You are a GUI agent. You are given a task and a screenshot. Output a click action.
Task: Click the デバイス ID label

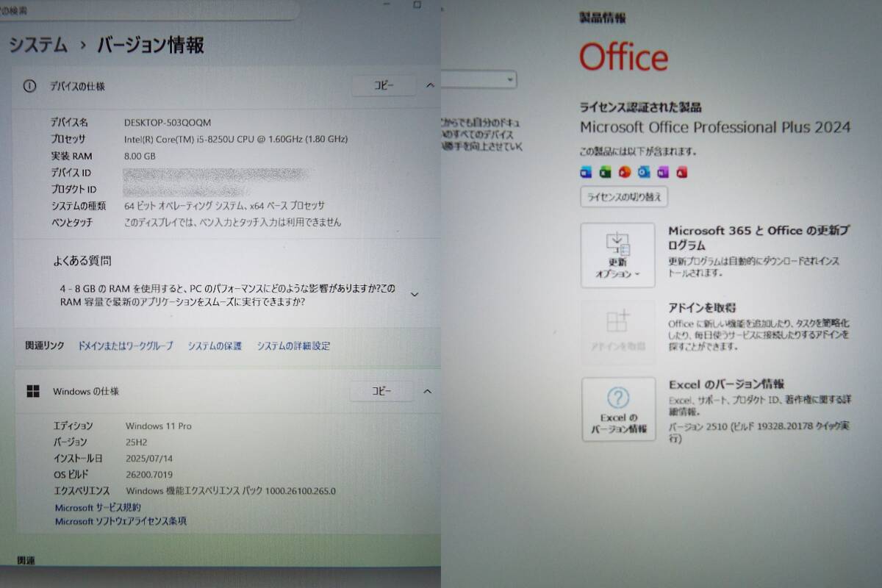71,173
